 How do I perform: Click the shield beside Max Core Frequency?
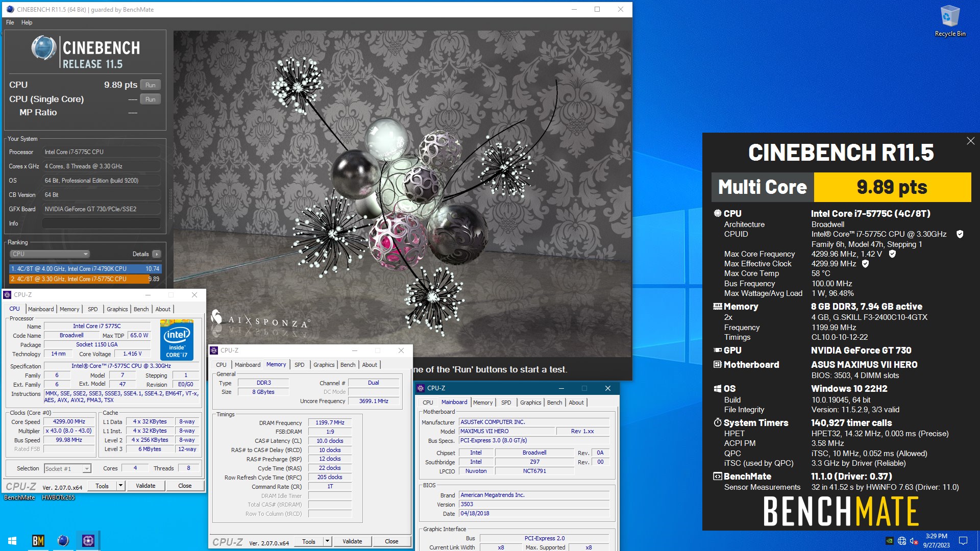coord(892,254)
